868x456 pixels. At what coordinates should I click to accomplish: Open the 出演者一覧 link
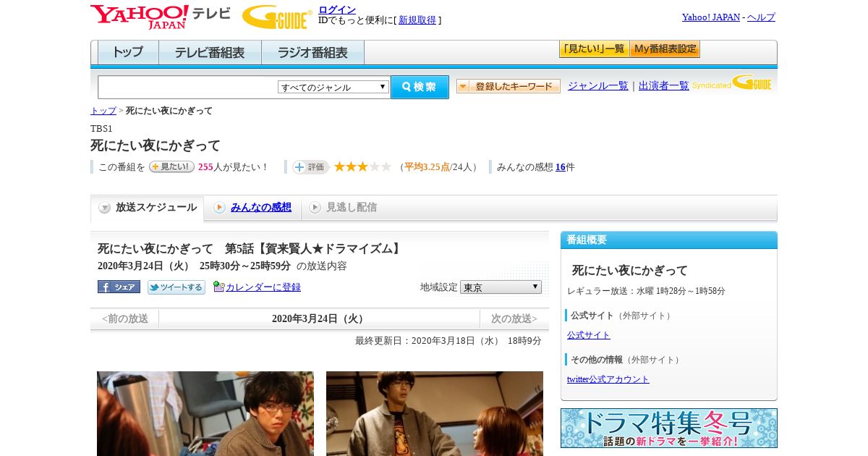[664, 85]
